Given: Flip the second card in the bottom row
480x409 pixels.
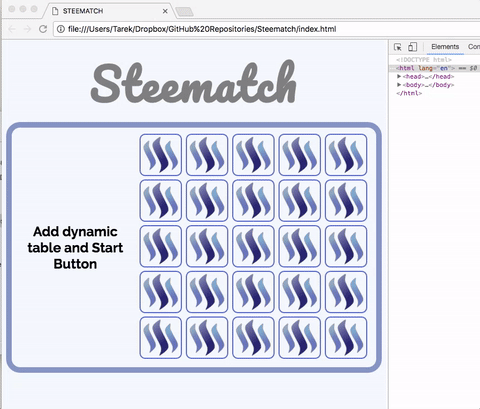Looking at the screenshot, I should pyautogui.click(x=207, y=338).
